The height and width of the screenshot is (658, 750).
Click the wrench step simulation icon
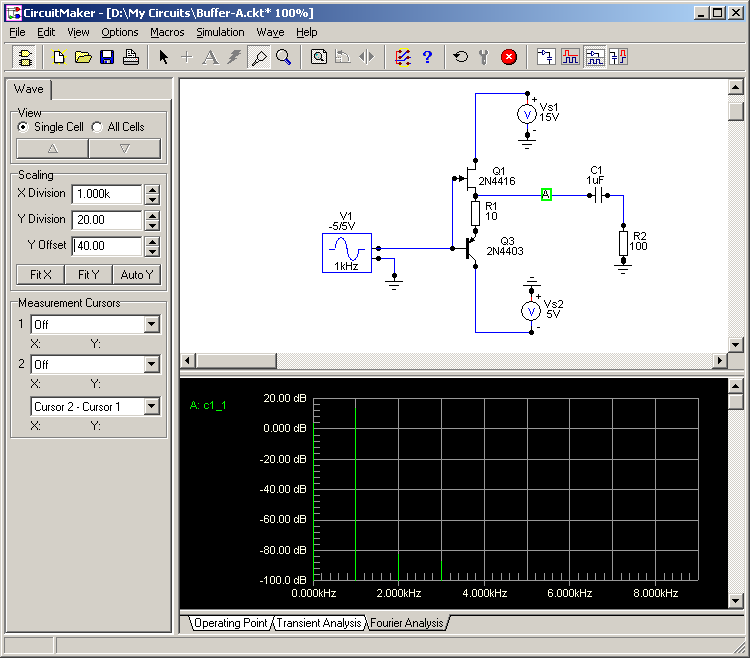click(484, 57)
